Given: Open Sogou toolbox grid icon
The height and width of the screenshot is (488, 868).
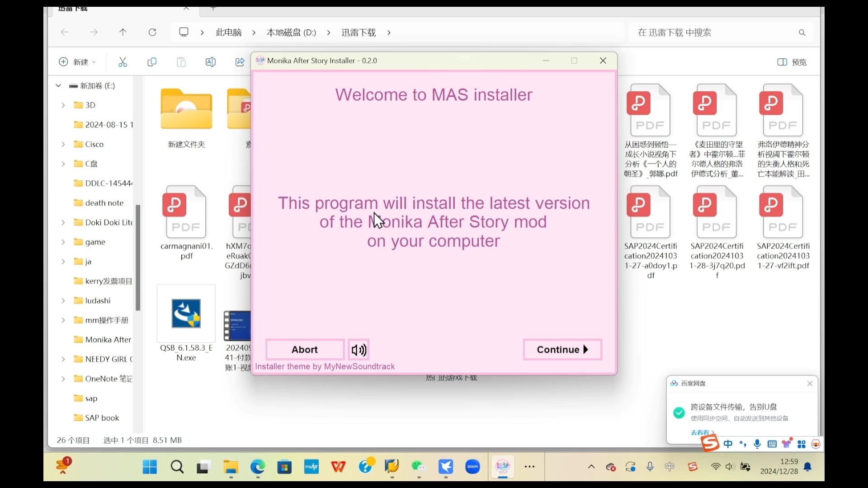Looking at the screenshot, I should [x=802, y=445].
